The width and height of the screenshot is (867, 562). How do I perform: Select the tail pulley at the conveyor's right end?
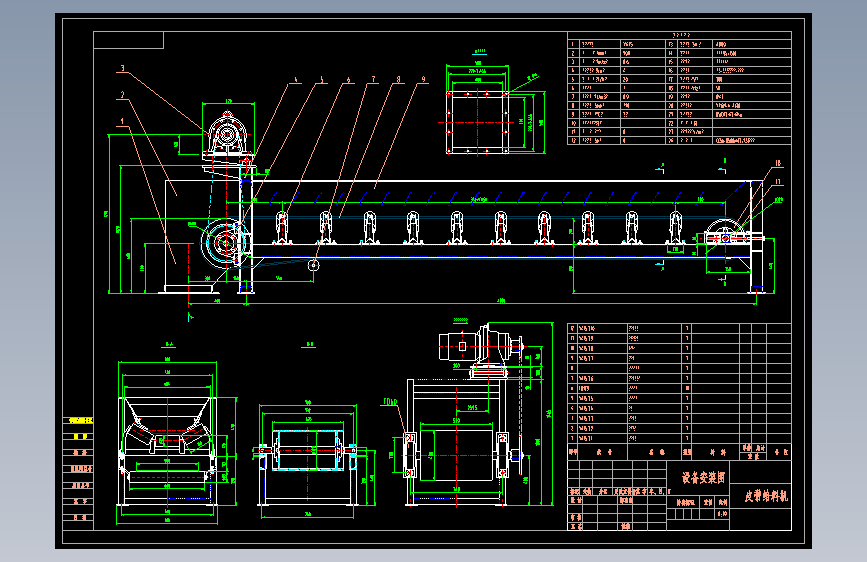pyautogui.click(x=725, y=237)
